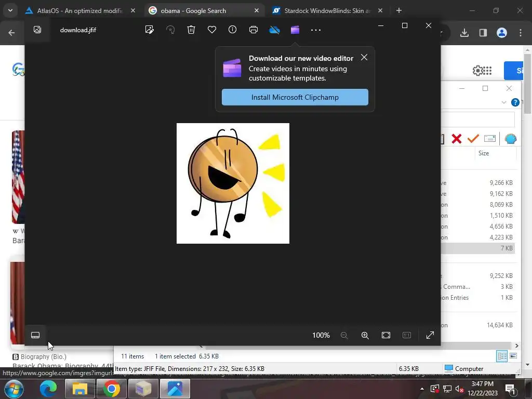Image resolution: width=532 pixels, height=399 pixels.
Task: Open Microsoft Edge from taskbar
Action: pyautogui.click(x=48, y=389)
